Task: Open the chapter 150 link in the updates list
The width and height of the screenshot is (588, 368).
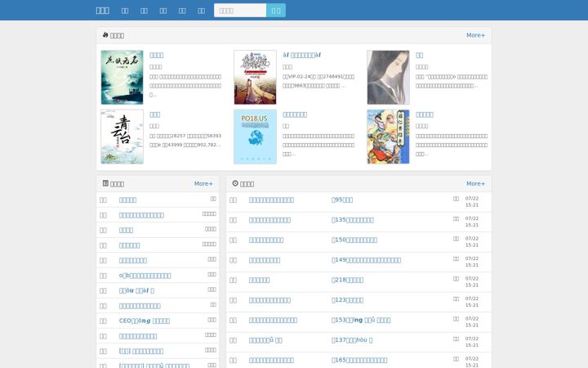Action: tap(354, 240)
